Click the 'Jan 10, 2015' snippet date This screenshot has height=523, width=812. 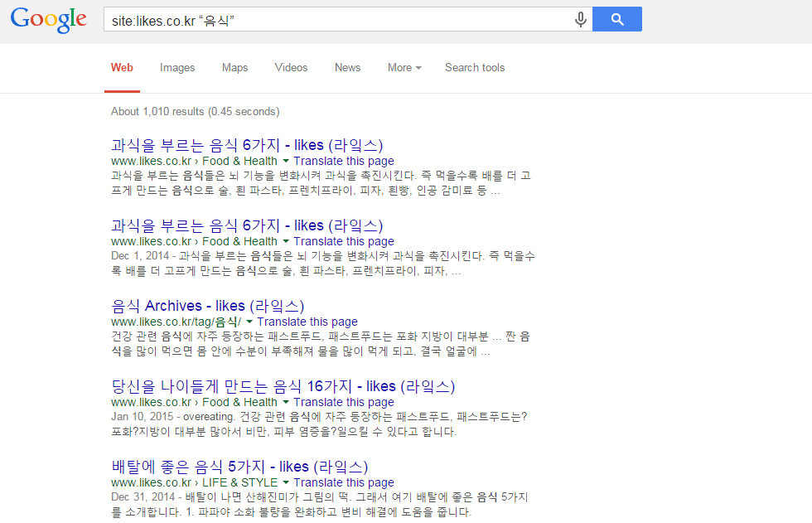click(142, 417)
